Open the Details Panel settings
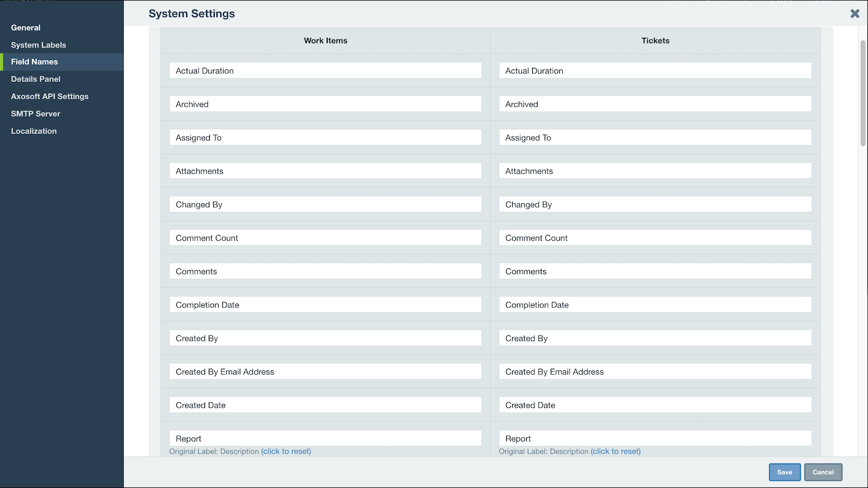Image resolution: width=868 pixels, height=488 pixels. 36,79
